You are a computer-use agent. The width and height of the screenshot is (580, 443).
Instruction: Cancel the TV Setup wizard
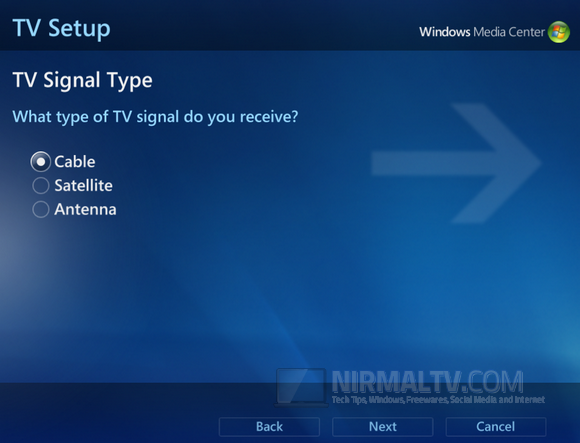tap(496, 427)
